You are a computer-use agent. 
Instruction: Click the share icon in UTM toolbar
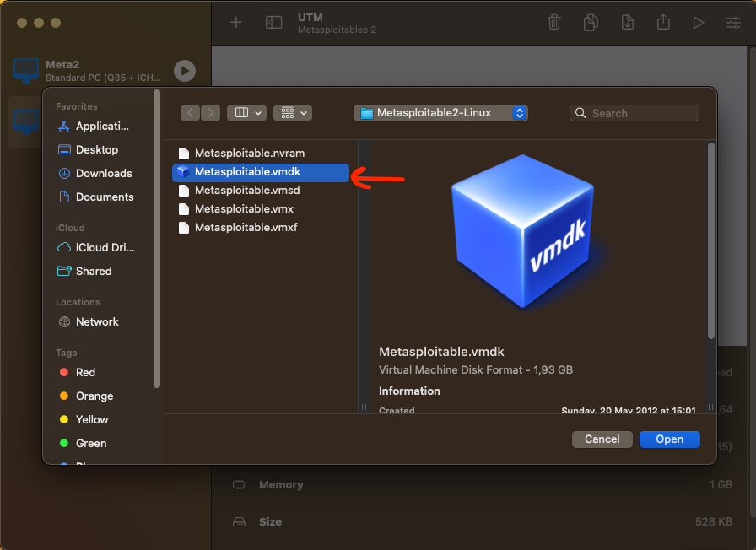[x=663, y=22]
